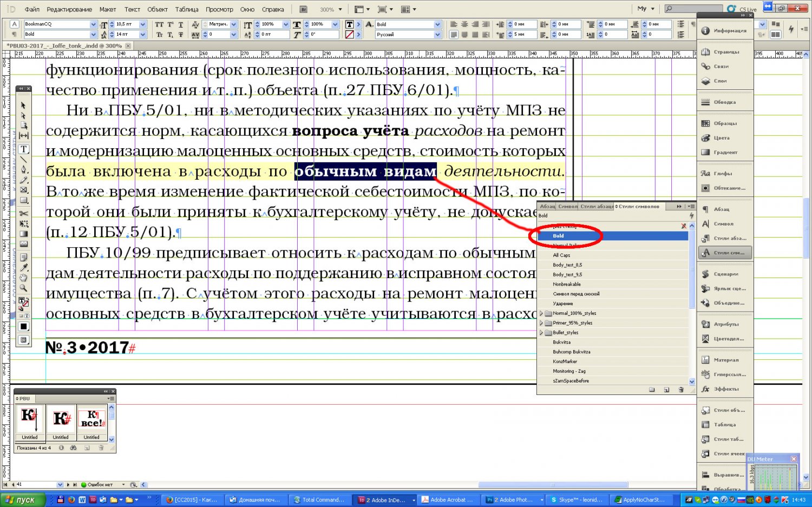Open the 300% zoom level dropdown
This screenshot has width=812, height=507.
pos(340,9)
